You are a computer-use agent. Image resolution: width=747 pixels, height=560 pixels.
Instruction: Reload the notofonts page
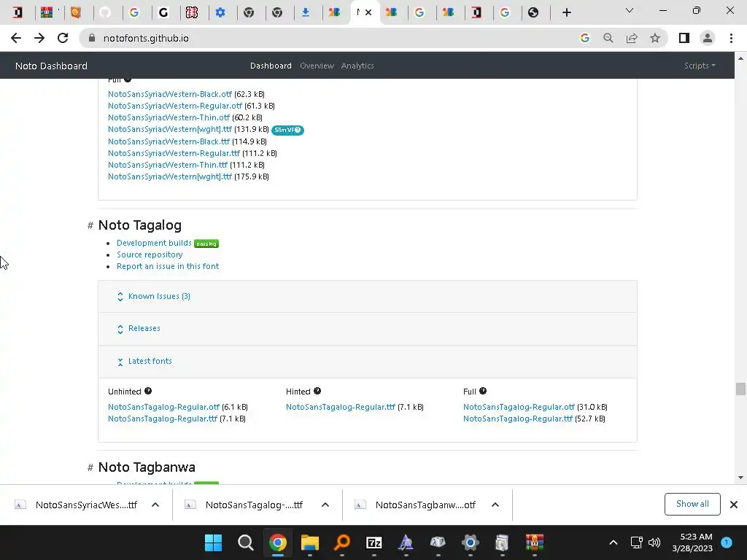tap(63, 38)
